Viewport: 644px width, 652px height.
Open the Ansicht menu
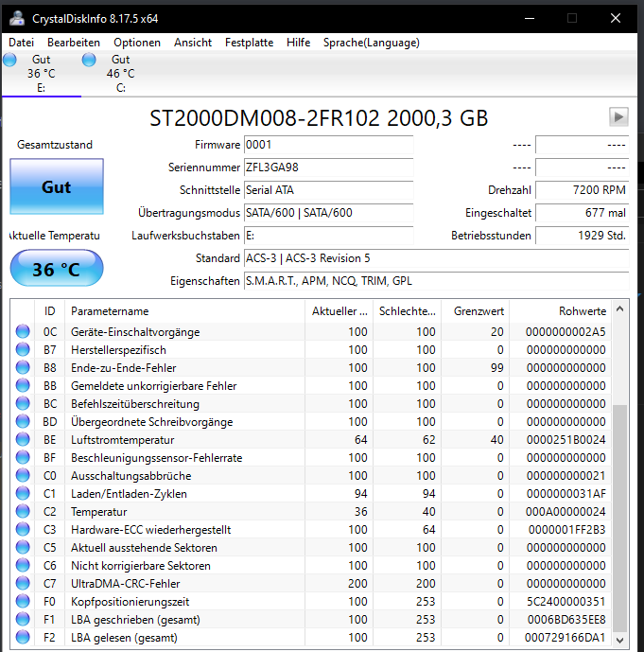[x=193, y=43]
